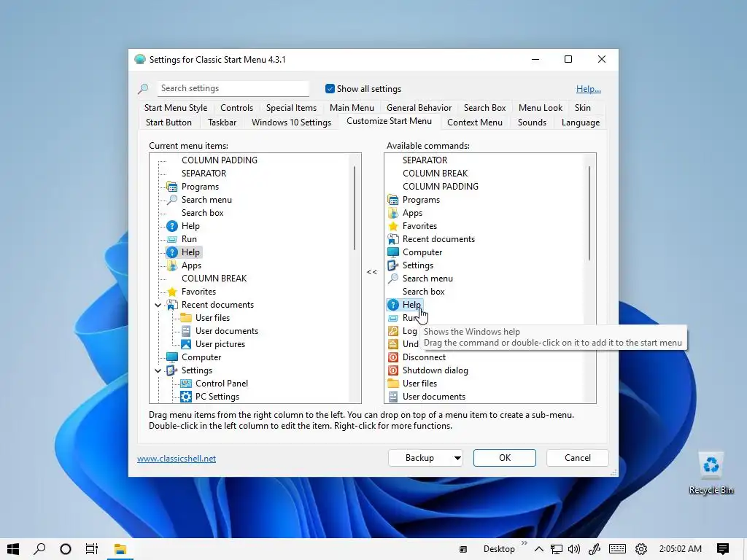Image resolution: width=747 pixels, height=560 pixels.
Task: Go to the Main Menu tab
Action: coord(352,108)
